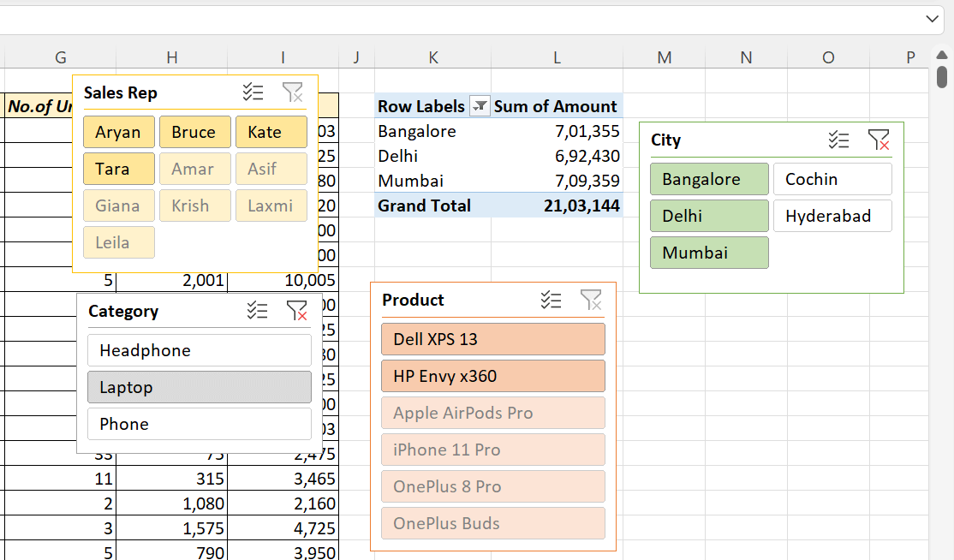
Task: Clear the Product slicer filter
Action: 591,300
